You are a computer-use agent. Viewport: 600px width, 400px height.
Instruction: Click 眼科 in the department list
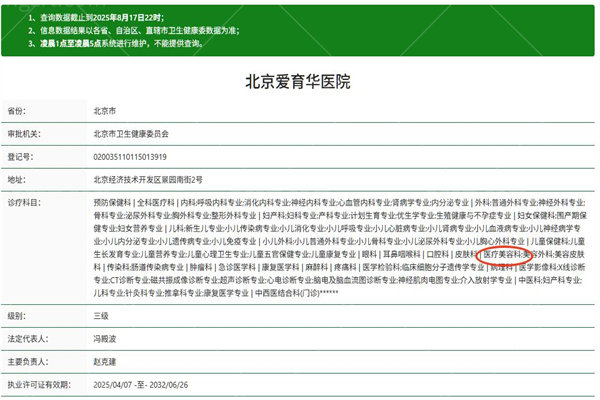tap(369, 254)
